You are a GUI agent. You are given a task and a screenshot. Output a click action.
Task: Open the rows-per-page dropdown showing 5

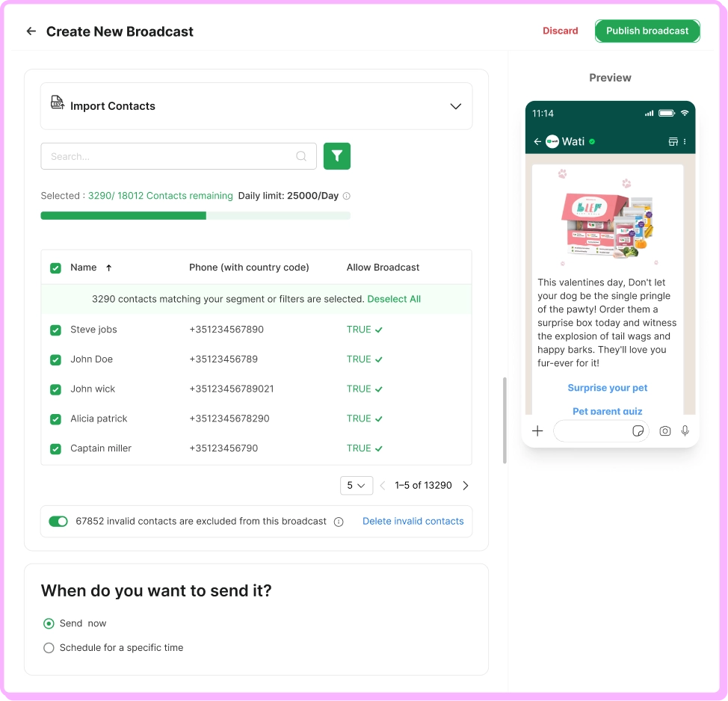357,485
